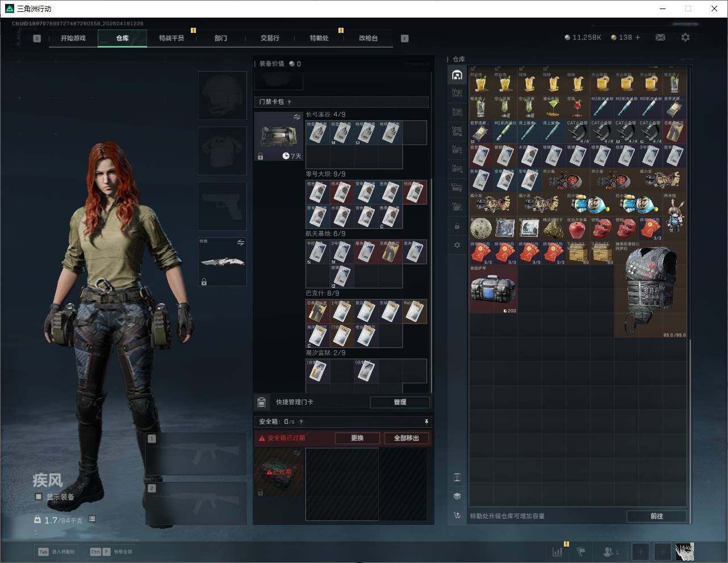Open the 特勤处 tab
The height and width of the screenshot is (563, 728).
[x=319, y=38]
